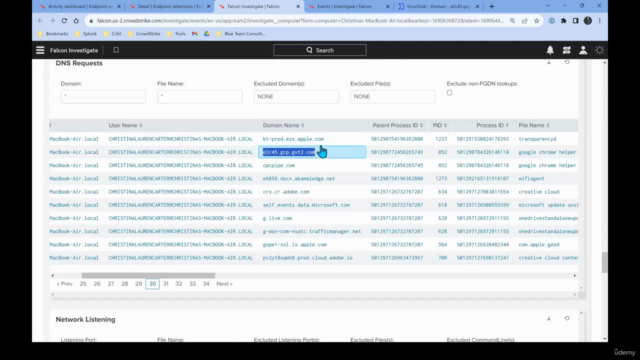
Task: Open the messages list icon in header
Action: tap(567, 50)
